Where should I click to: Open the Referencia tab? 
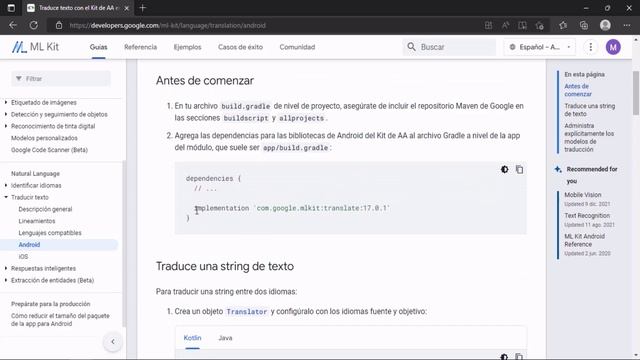(140, 47)
